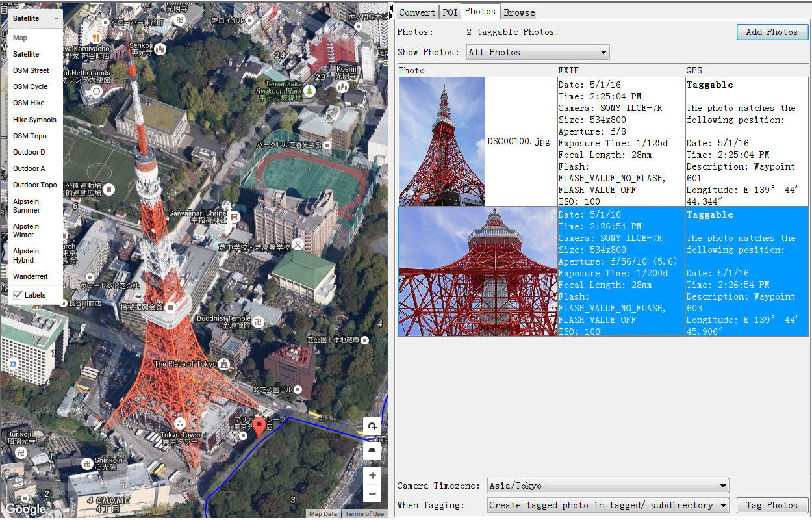Choose Alpstein Winter map layer
The height and width of the screenshot is (520, 812).
click(26, 231)
